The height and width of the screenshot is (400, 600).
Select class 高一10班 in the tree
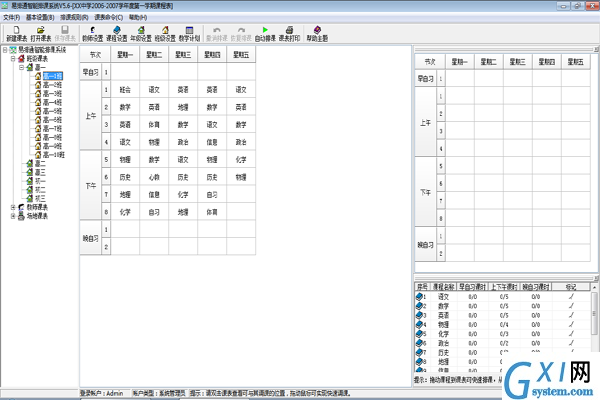54,155
